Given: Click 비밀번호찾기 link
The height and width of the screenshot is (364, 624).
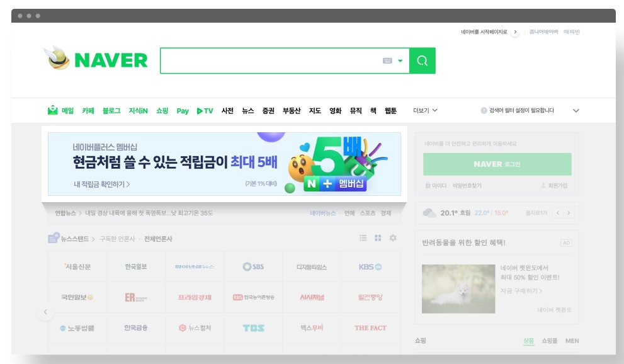Looking at the screenshot, I should tap(467, 185).
